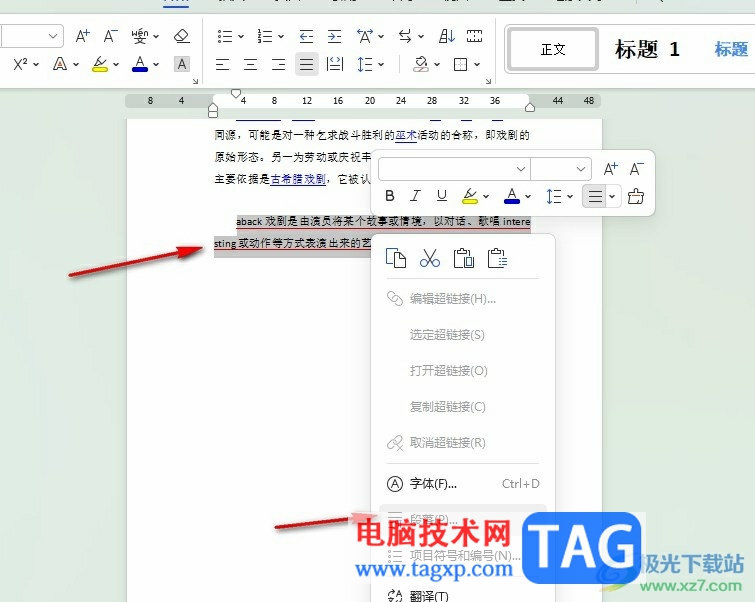
Task: Click the ribbon decrease font size icon
Action: click(111, 36)
